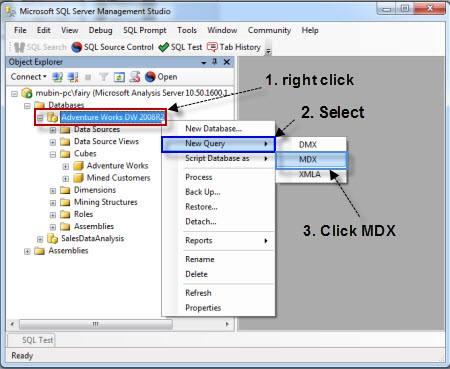Open the Tab History icon
Viewport: 450px width, 369px height.
pyautogui.click(x=212, y=47)
